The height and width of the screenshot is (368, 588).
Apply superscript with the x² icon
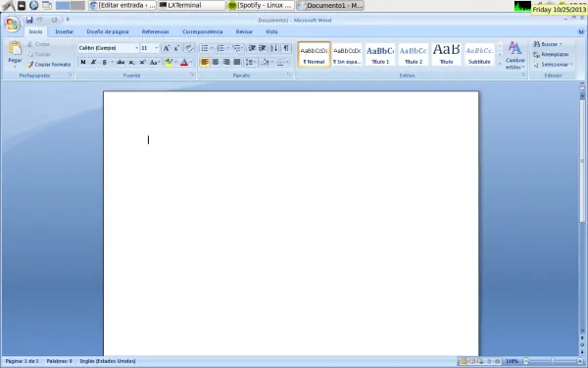(x=142, y=63)
